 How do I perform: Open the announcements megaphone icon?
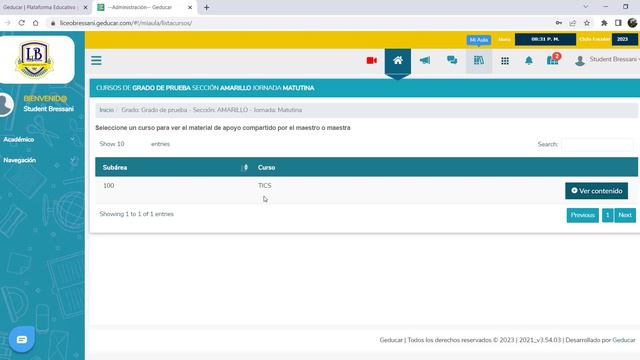[x=424, y=60]
